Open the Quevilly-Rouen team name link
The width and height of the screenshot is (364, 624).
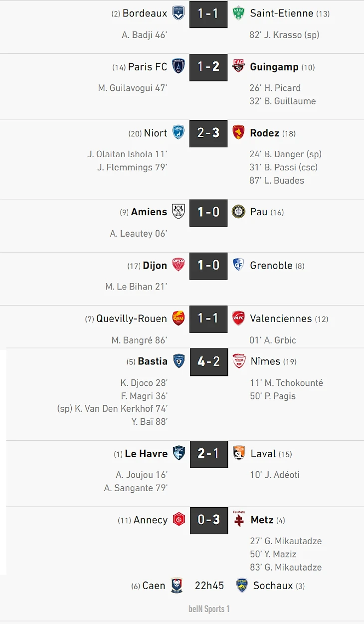132,318
